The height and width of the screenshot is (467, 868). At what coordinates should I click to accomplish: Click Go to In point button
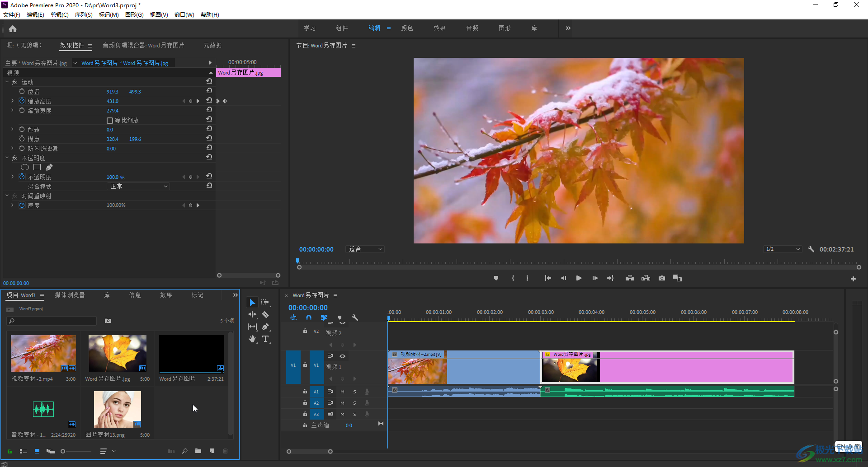point(547,278)
